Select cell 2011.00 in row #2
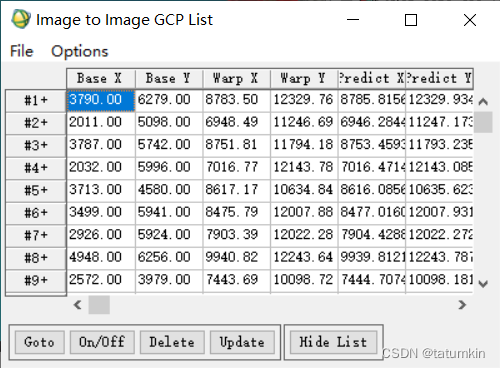500x368 pixels. pyautogui.click(x=101, y=123)
